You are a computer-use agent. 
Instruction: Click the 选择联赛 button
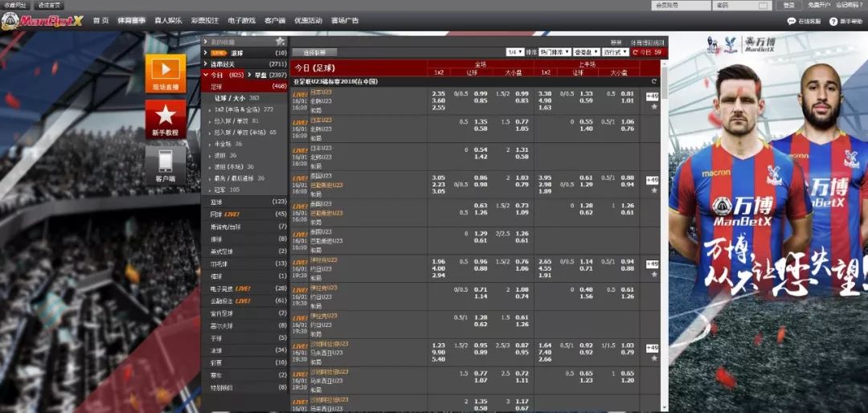(314, 52)
